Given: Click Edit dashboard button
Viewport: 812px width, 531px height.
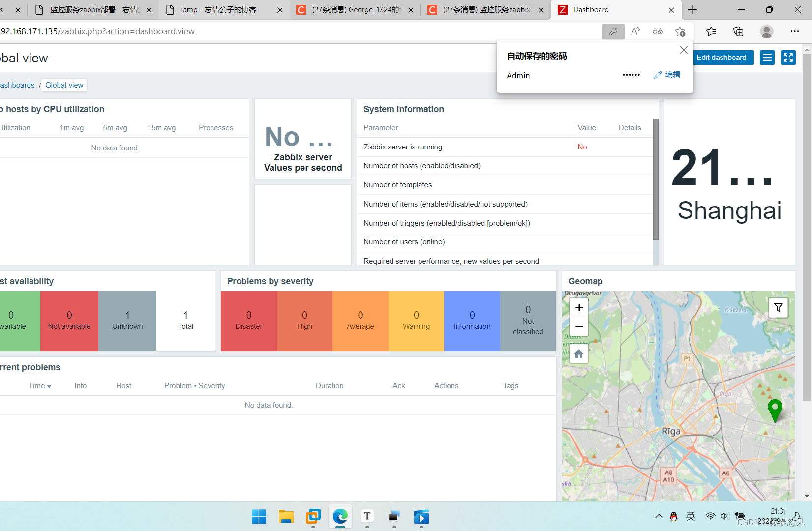Looking at the screenshot, I should coord(722,58).
